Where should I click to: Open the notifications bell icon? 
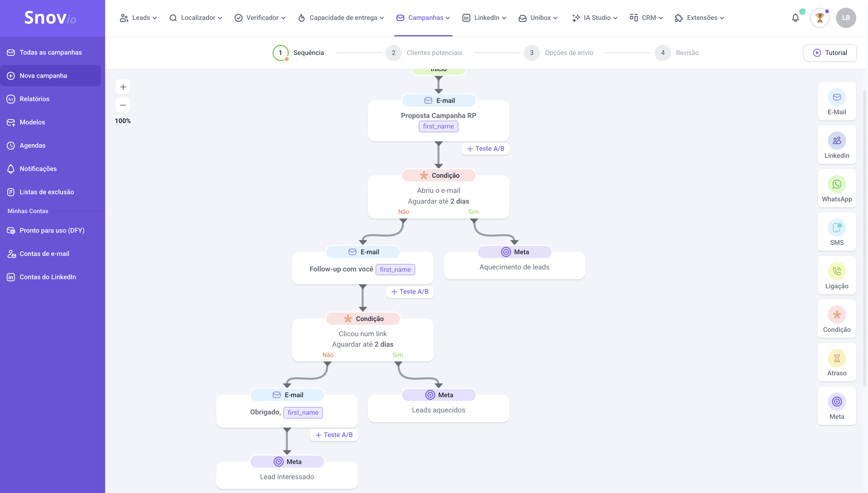pyautogui.click(x=795, y=18)
